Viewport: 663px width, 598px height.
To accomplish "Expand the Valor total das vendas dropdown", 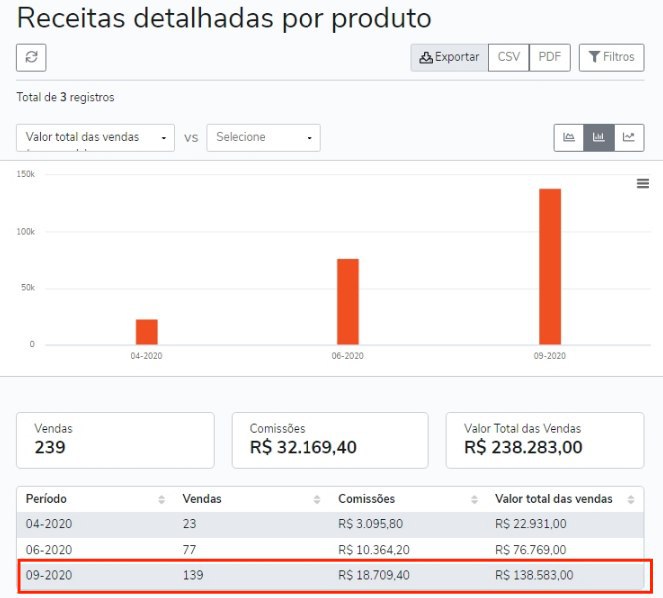I will tap(96, 137).
